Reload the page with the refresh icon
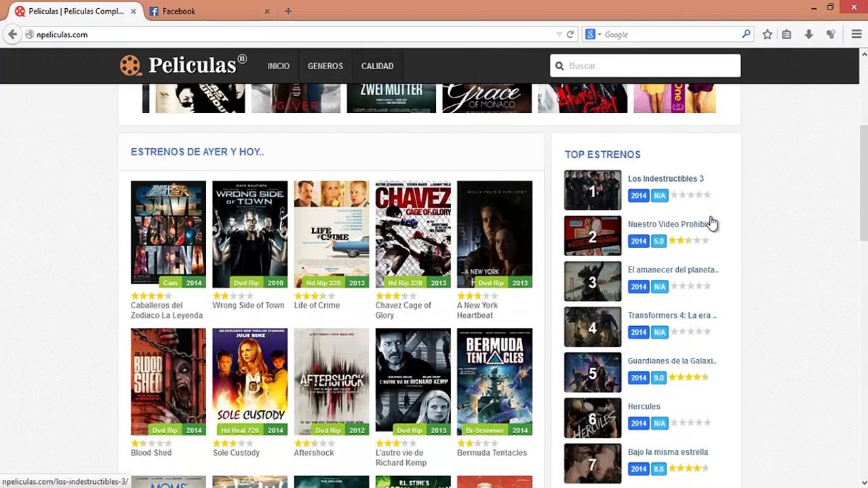The image size is (868, 488). 570,35
